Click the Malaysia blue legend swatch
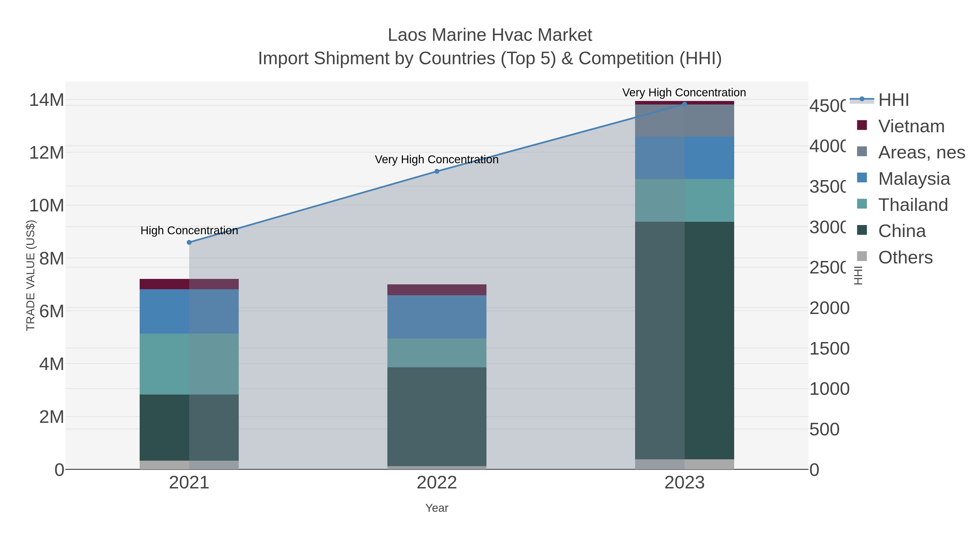980x551 pixels. 862,178
